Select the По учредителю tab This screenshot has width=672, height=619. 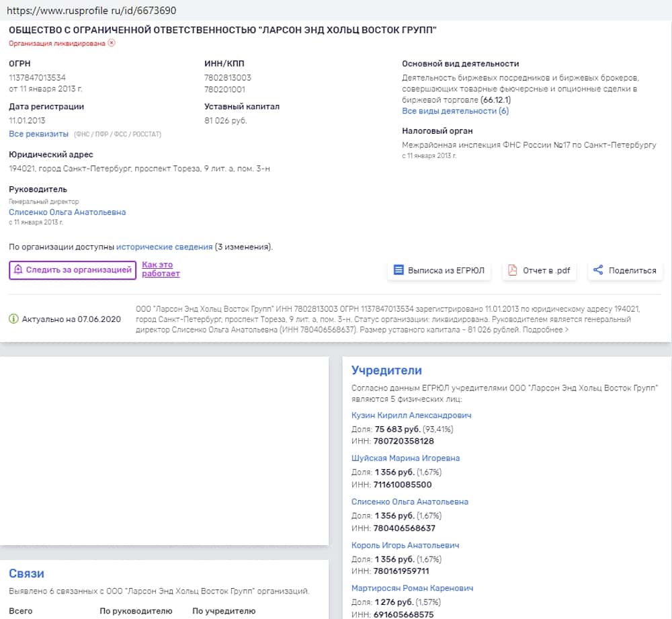pos(224,611)
